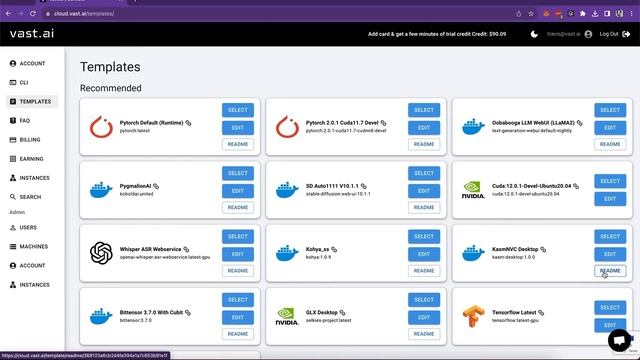The width and height of the screenshot is (640, 360).
Task: Click browser back arrow
Action: (x=9, y=13)
